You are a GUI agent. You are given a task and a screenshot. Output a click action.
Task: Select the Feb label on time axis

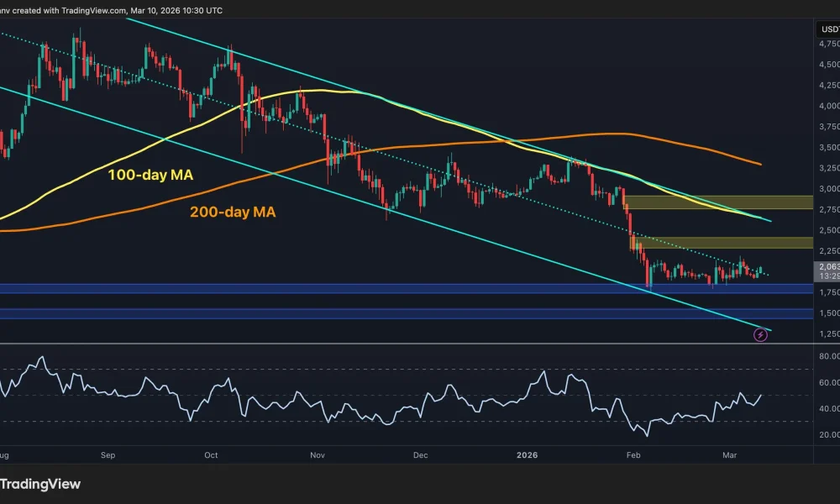coord(633,454)
